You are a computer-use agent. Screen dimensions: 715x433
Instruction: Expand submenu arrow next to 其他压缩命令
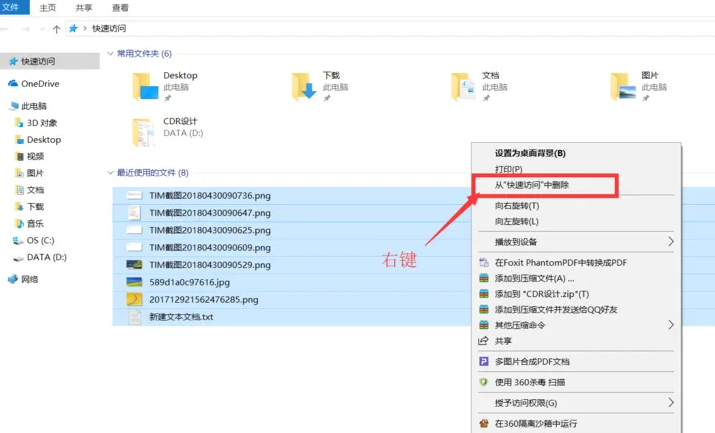click(671, 325)
